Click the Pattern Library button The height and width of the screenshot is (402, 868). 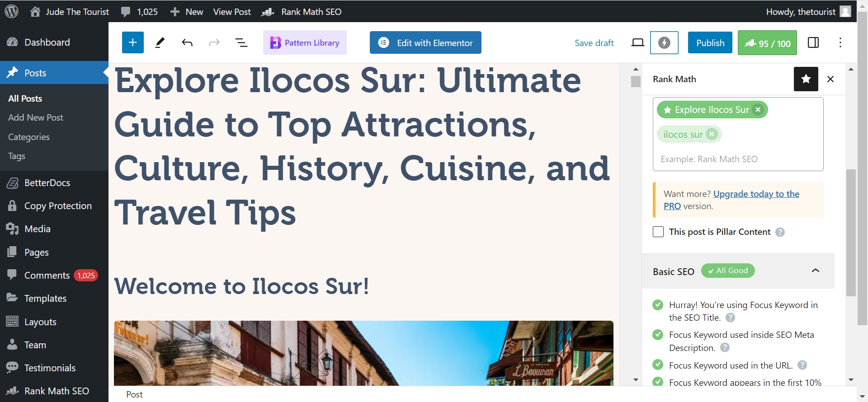(305, 42)
